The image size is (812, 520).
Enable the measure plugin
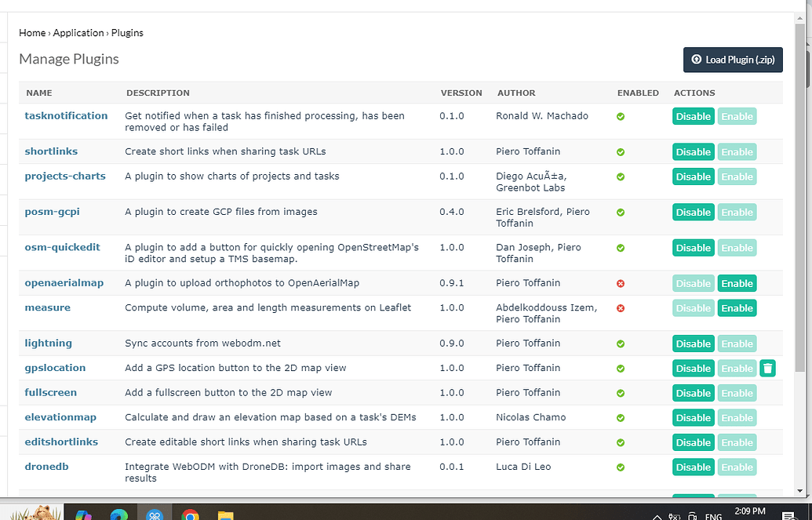737,308
